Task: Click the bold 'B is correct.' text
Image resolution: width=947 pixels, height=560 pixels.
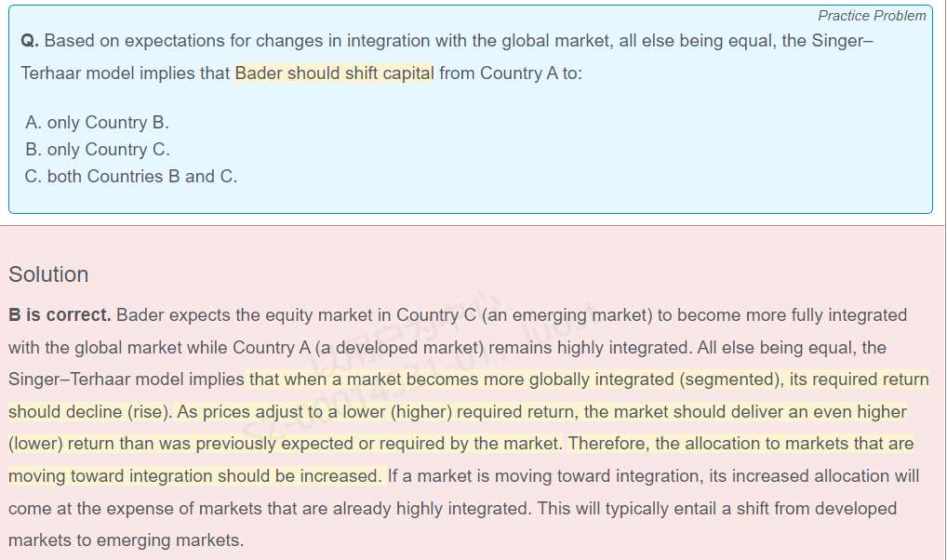Action: click(x=60, y=315)
